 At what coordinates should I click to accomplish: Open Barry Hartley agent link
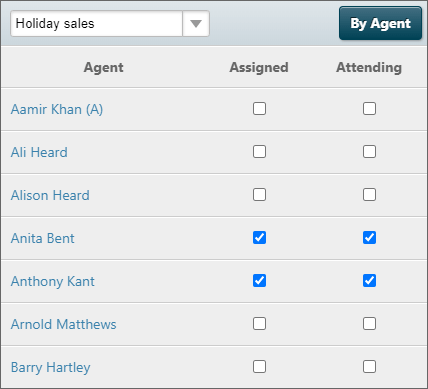[50, 367]
